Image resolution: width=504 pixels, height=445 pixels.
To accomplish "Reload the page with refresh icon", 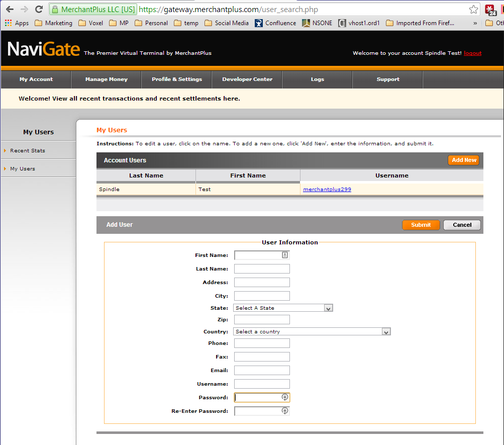I will click(39, 10).
